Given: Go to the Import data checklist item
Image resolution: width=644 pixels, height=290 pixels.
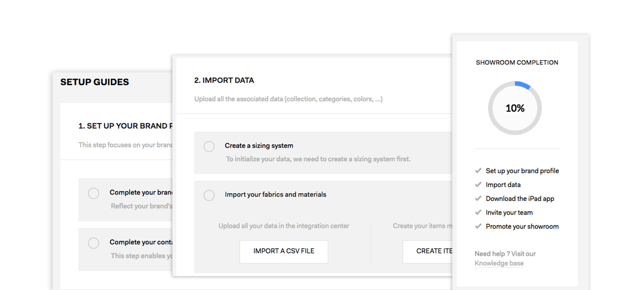Looking at the screenshot, I should coord(503,185).
